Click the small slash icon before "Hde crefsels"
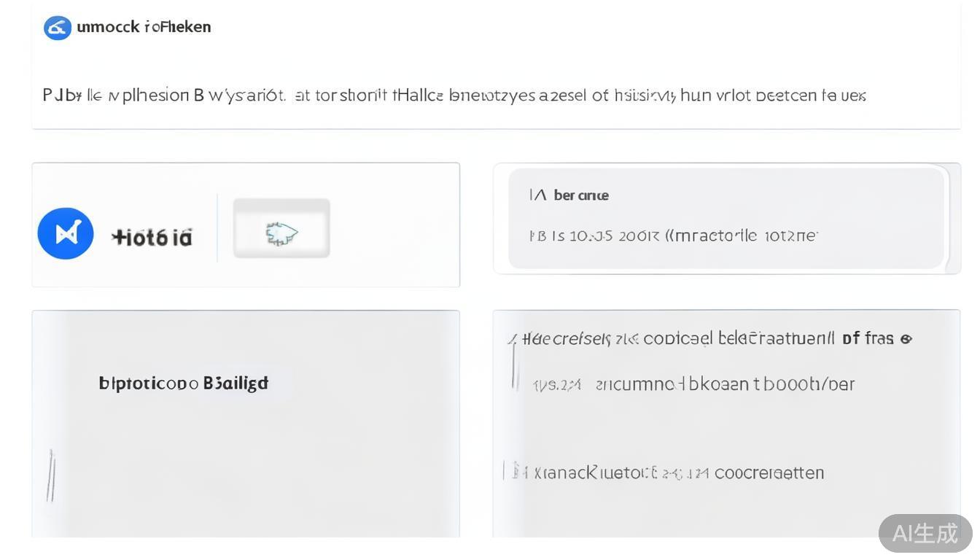The width and height of the screenshot is (980, 560). (x=513, y=339)
